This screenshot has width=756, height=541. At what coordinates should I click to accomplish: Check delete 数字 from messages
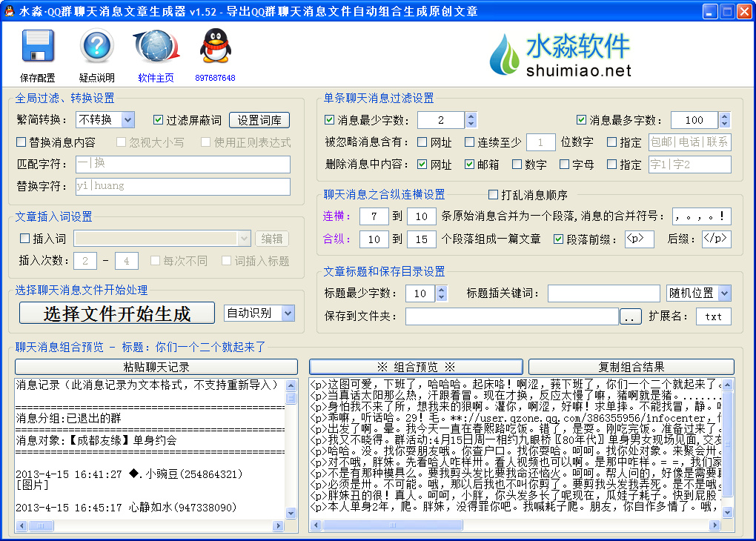coord(517,165)
